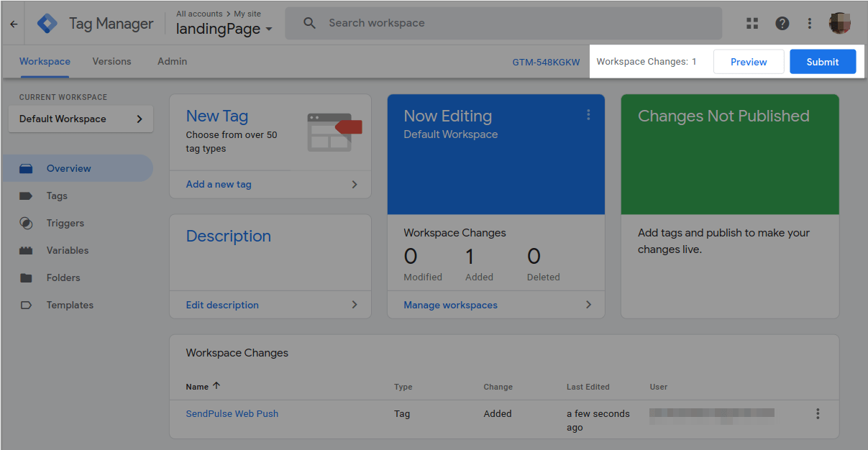868x450 pixels.
Task: Switch to the Versions tab
Action: 111,62
